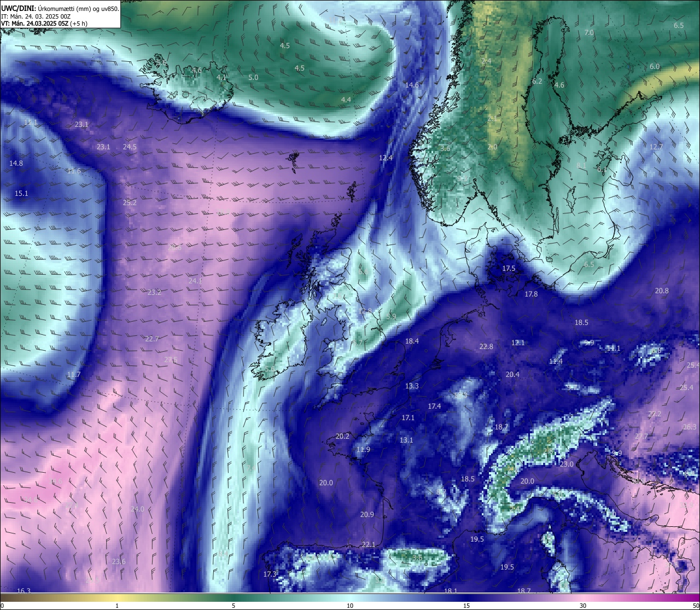
Task: Click the 17.8 value on the map
Action: [531, 294]
